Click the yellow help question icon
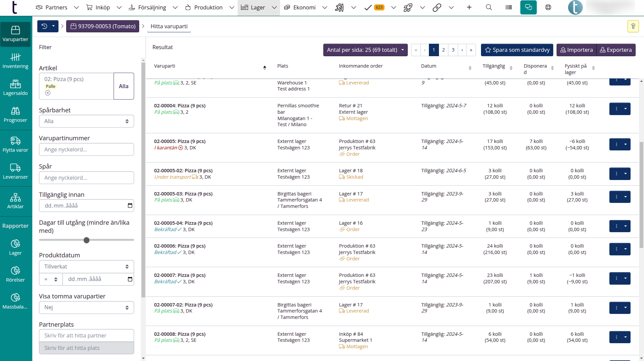The height and width of the screenshot is (361, 644). 633,26
